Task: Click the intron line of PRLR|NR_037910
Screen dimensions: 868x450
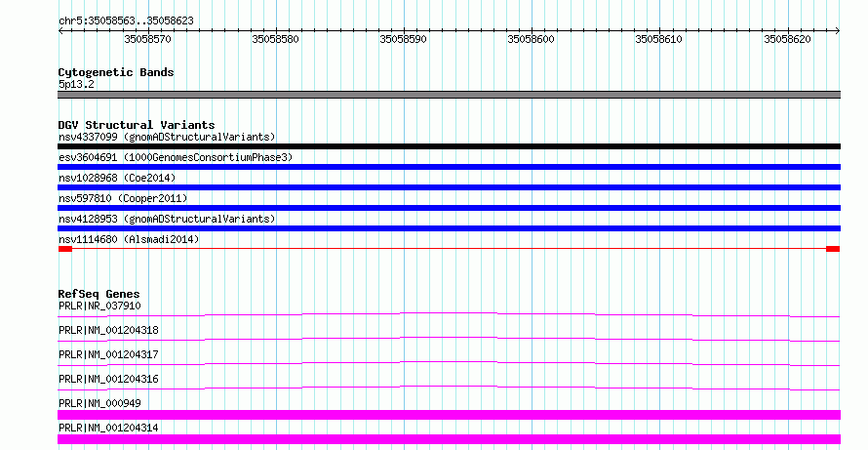Action: click(449, 314)
